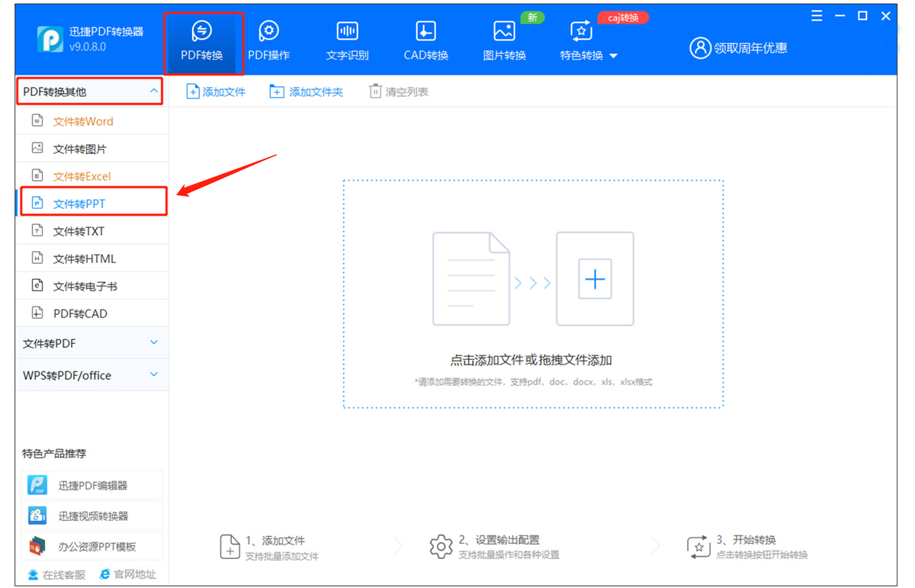Screen dimensions: 915x588
Task: Click the 点击添加文件或拖拽文件添加 text
Action: point(531,361)
